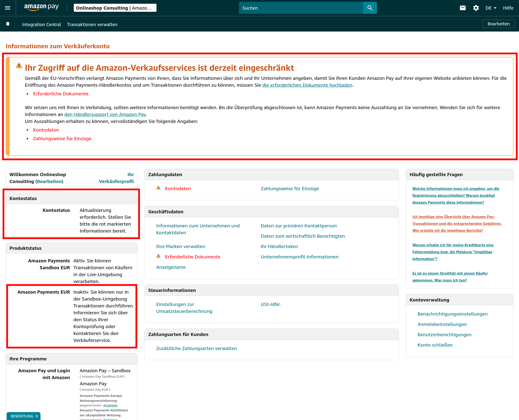The height and width of the screenshot is (420, 519).
Task: Open the DE language dropdown
Action: [491, 8]
